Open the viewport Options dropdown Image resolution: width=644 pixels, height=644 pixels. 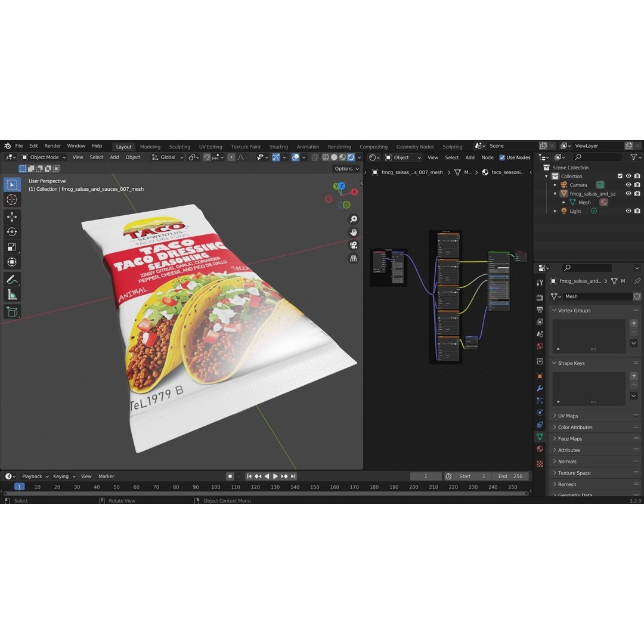(346, 169)
